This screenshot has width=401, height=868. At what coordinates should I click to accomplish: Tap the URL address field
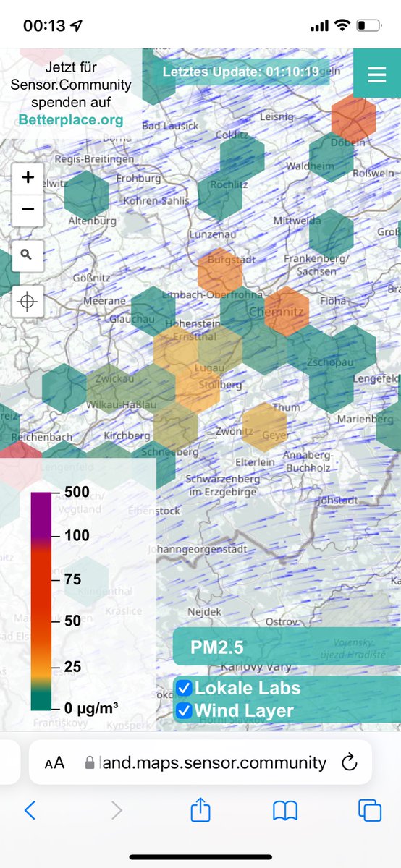point(200,762)
